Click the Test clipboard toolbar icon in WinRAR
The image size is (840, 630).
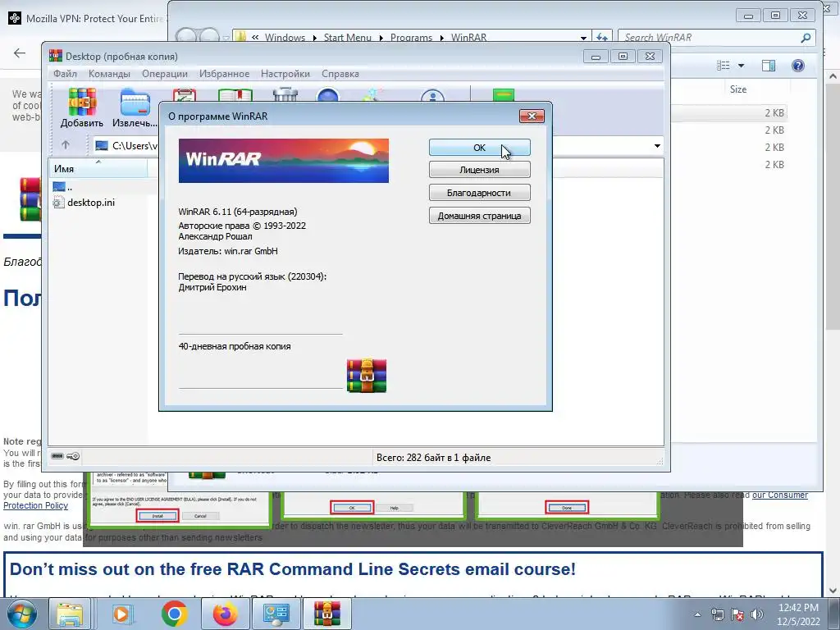185,95
